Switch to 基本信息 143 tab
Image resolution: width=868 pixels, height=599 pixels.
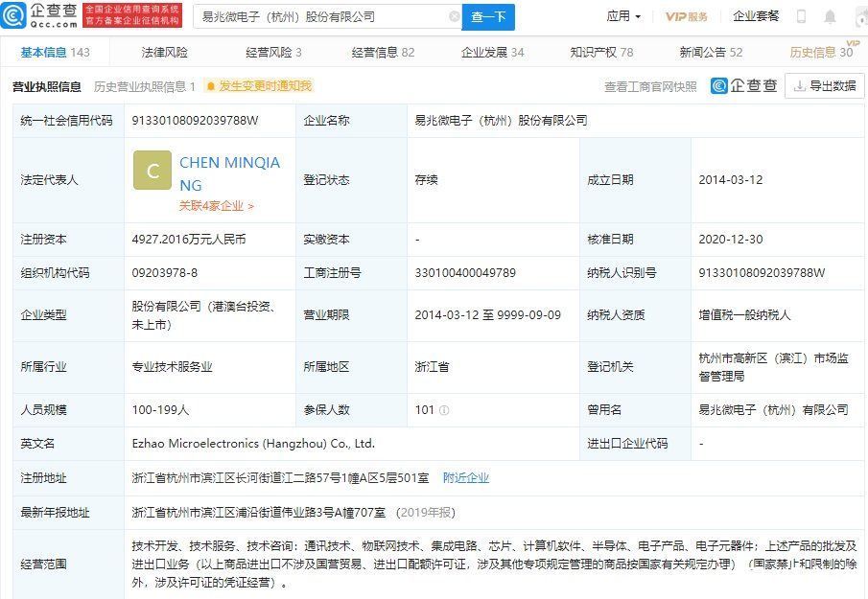click(x=55, y=53)
